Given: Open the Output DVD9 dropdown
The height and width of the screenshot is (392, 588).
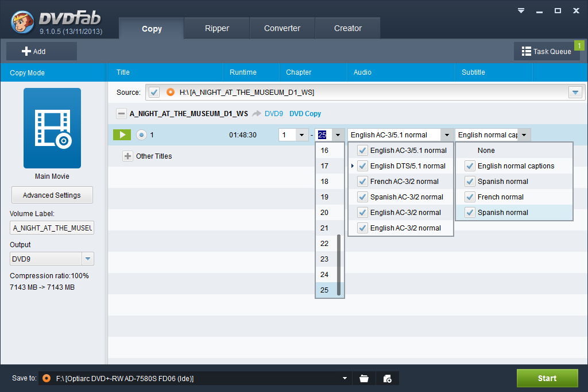Looking at the screenshot, I should [x=88, y=259].
